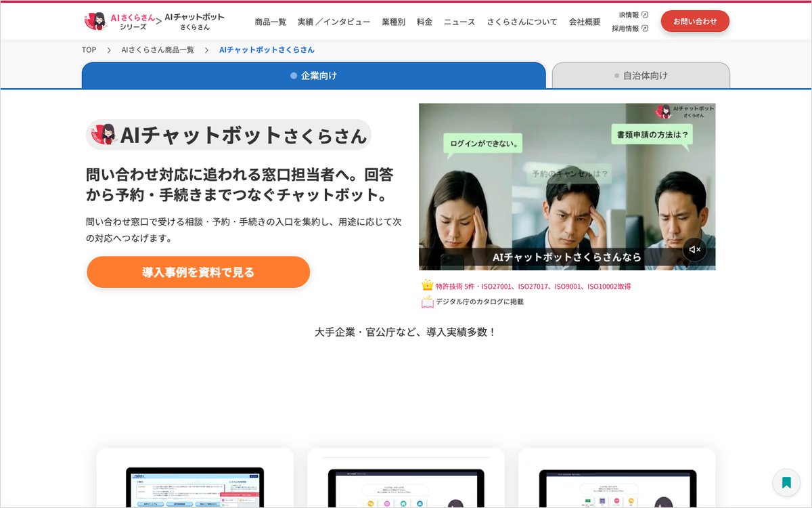Image resolution: width=812 pixels, height=508 pixels.
Task: Click the IR情報 external-link icon
Action: point(645,15)
